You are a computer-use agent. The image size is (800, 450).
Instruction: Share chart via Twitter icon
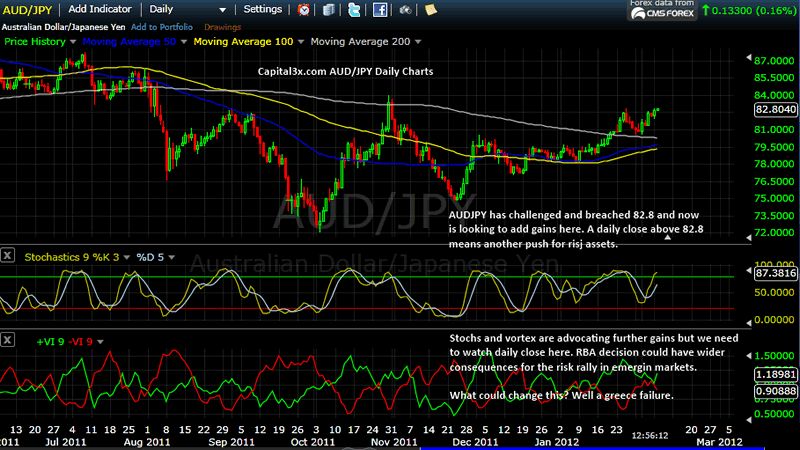click(355, 9)
